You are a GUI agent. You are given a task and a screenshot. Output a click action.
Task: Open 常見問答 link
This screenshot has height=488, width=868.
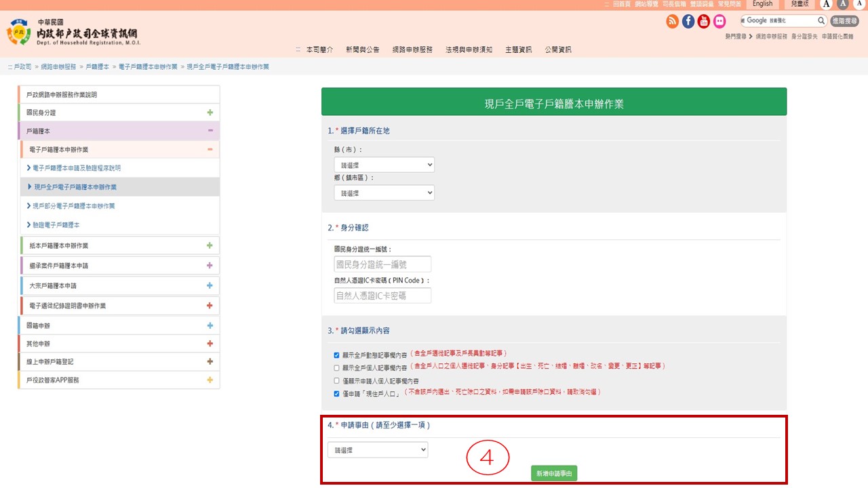[730, 4]
